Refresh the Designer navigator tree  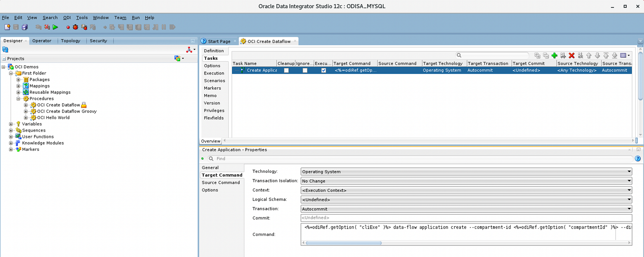pyautogui.click(x=6, y=50)
